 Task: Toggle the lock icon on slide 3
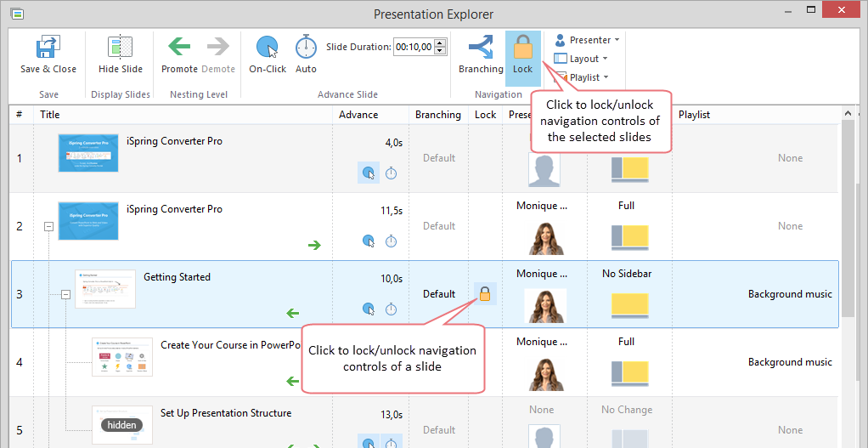[485, 294]
